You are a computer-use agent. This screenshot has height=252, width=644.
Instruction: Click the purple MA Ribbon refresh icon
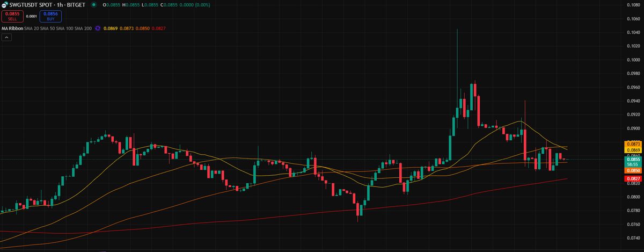pos(98,27)
